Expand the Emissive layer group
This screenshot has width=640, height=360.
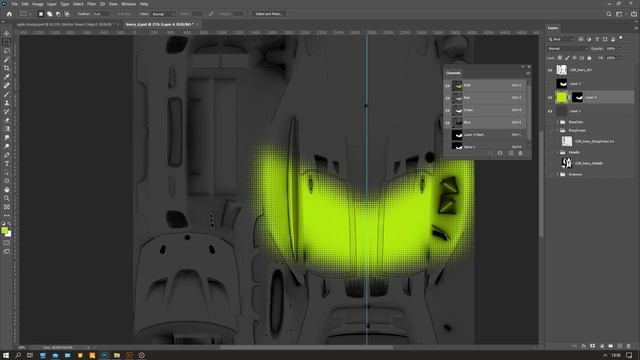[x=557, y=174]
